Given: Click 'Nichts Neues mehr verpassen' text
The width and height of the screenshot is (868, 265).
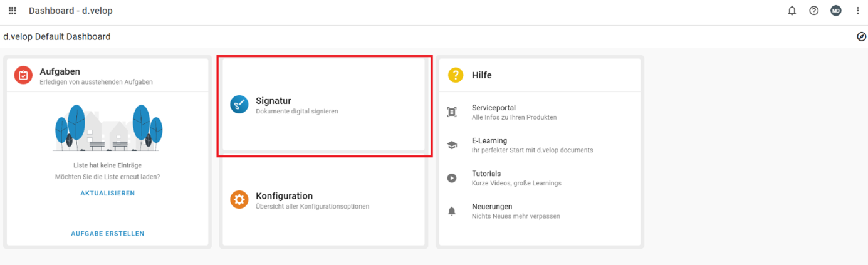Looking at the screenshot, I should click(x=516, y=216).
